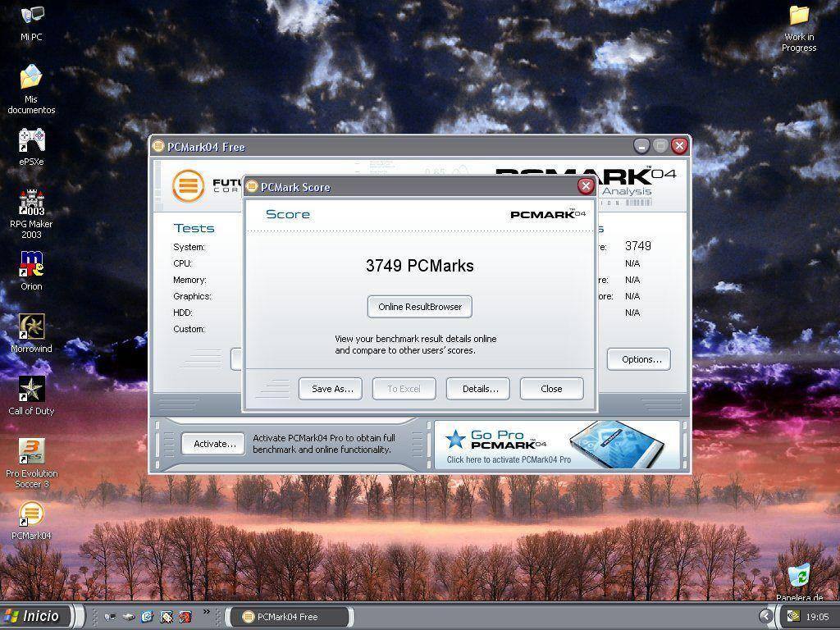Open the Pro Evolution Soccer 3 shortcut
840x630 pixels.
pyautogui.click(x=32, y=451)
